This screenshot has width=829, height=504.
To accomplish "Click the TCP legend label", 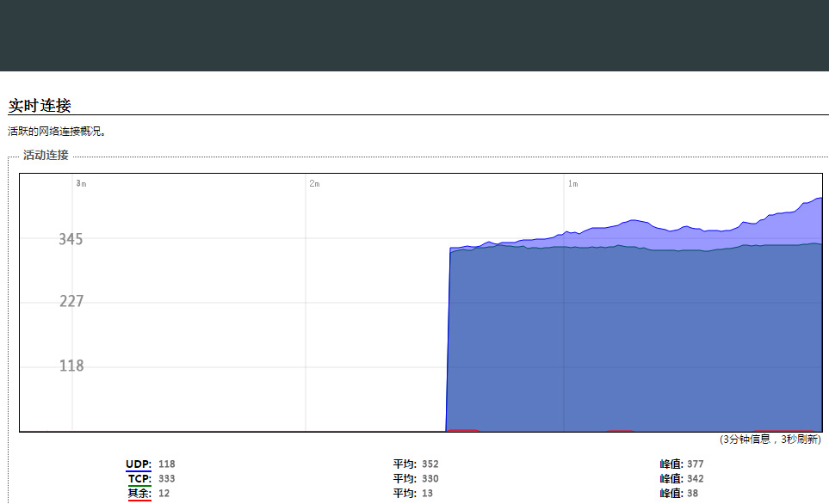I will coord(139,479).
